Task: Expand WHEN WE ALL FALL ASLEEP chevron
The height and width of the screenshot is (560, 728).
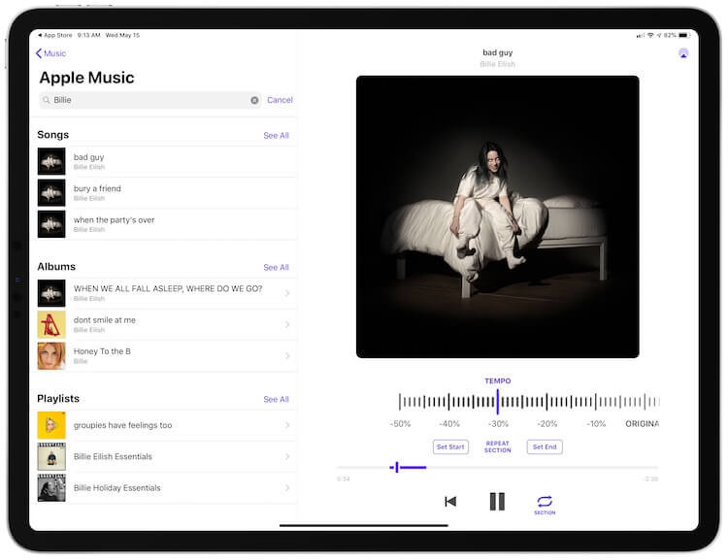Action: click(287, 293)
